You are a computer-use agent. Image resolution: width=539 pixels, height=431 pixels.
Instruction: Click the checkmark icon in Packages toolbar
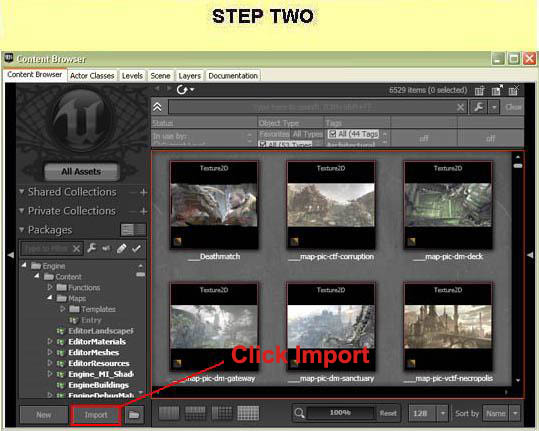(x=136, y=248)
